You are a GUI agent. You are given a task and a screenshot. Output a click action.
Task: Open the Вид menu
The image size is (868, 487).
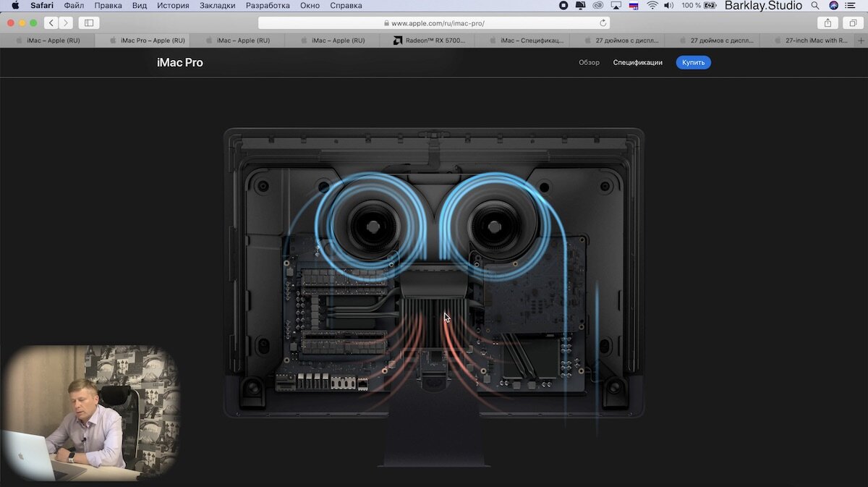[x=140, y=5]
